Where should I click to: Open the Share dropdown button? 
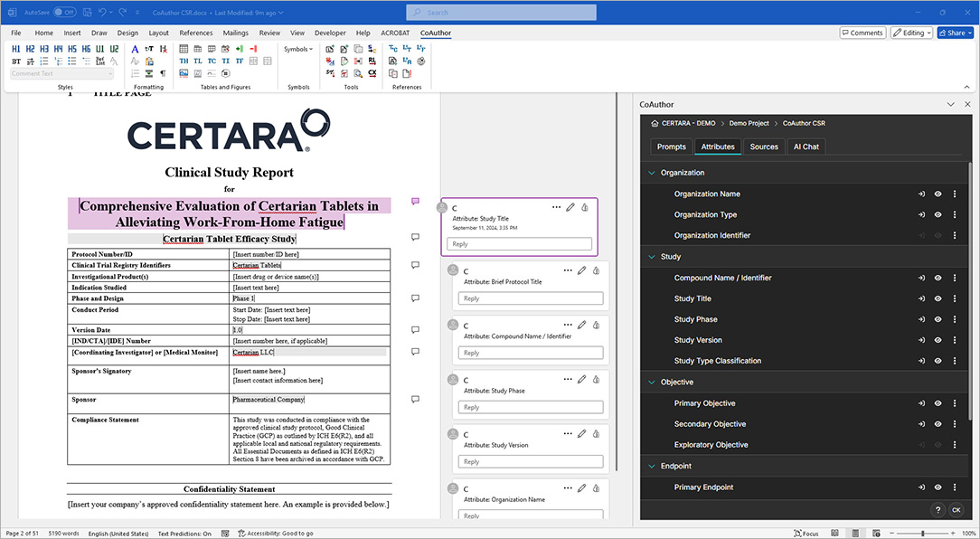[x=955, y=33]
